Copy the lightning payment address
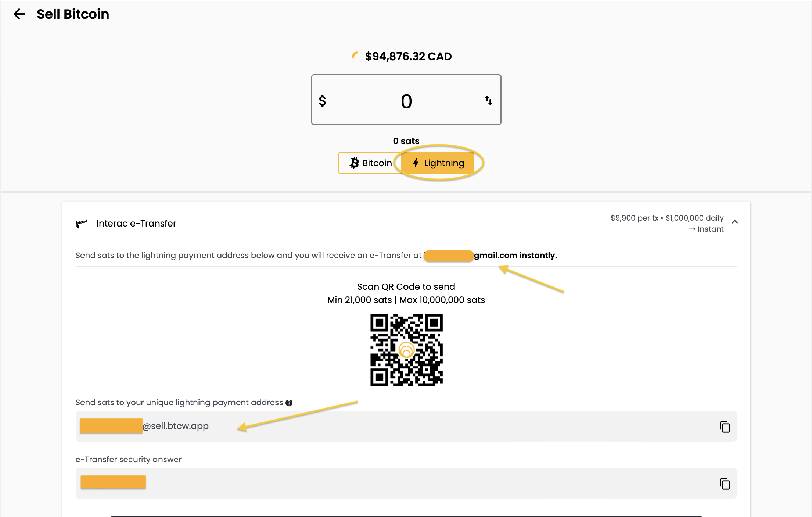812x517 pixels. click(x=725, y=427)
